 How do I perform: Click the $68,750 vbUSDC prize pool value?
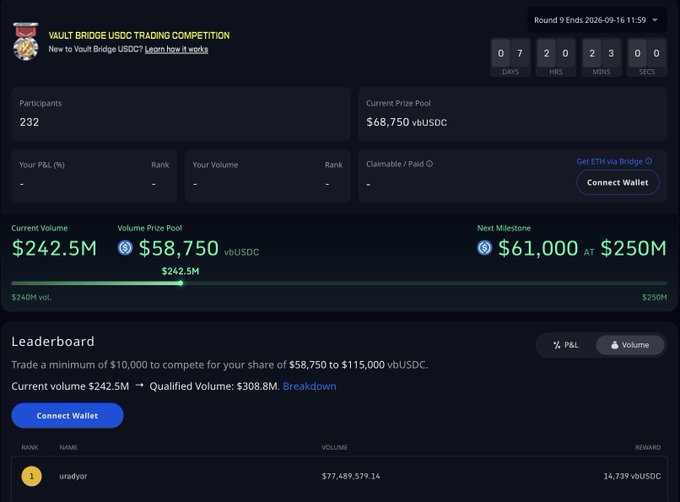click(x=406, y=122)
